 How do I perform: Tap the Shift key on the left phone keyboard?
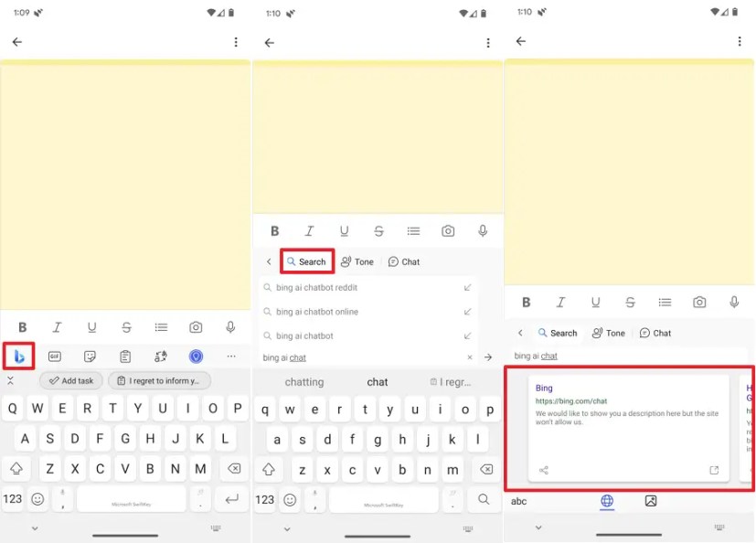(x=16, y=468)
